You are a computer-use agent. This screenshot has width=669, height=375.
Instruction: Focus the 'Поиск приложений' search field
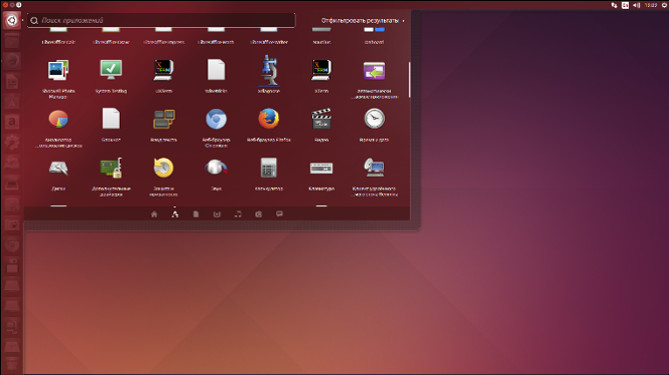coord(161,20)
